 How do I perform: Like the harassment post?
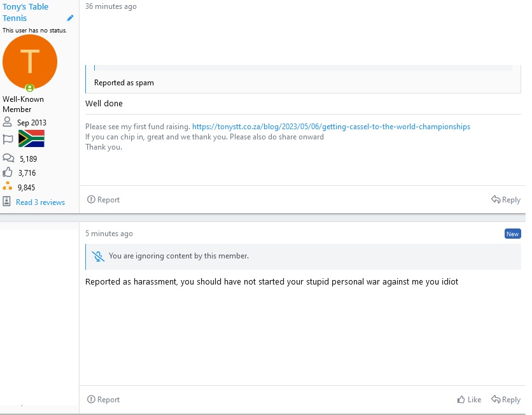coord(469,399)
